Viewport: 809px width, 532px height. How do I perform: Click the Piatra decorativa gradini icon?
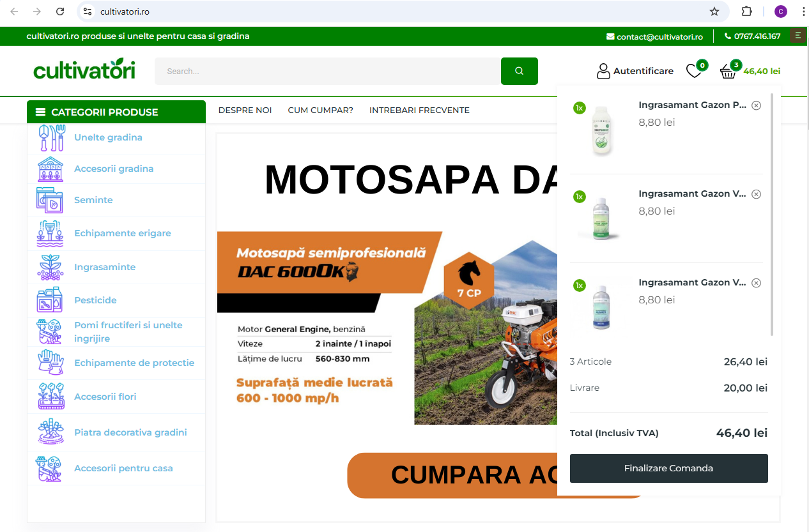[x=50, y=432]
